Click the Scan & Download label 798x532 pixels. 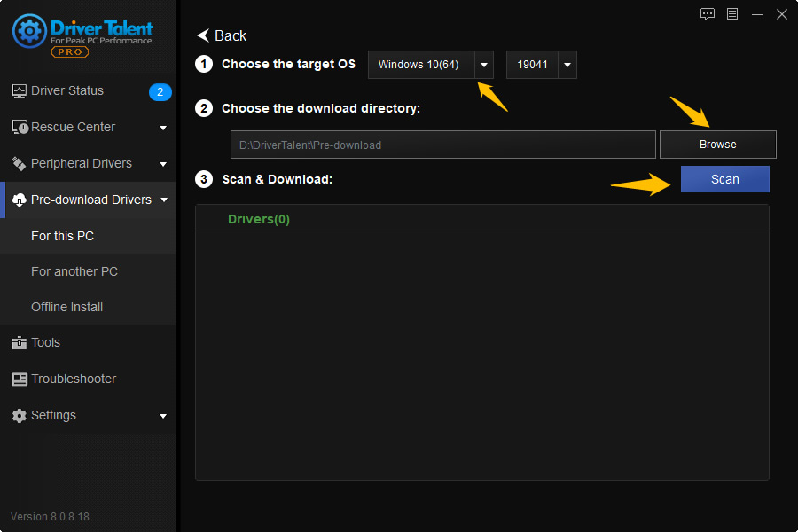[x=278, y=179]
